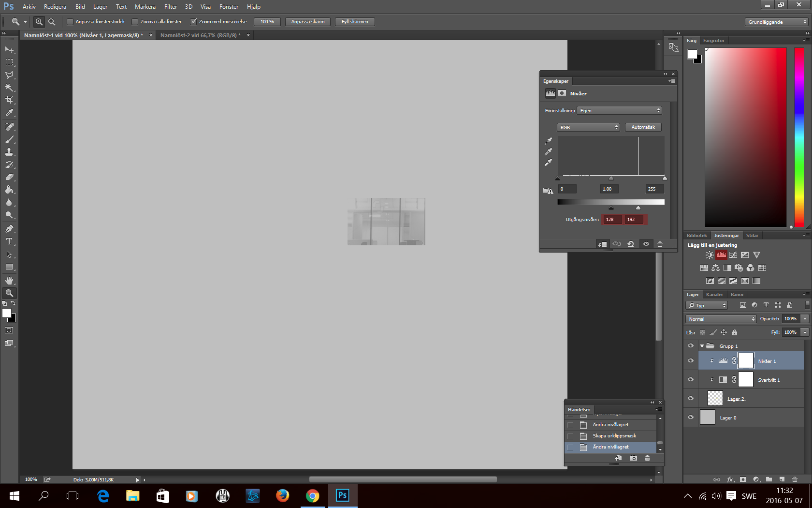Image resolution: width=812 pixels, height=508 pixels.
Task: Open the layer filter Typ dropdown
Action: [x=707, y=305]
